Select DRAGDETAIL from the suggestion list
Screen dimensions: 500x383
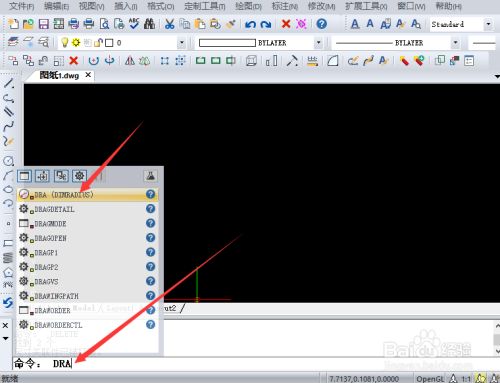click(87, 209)
